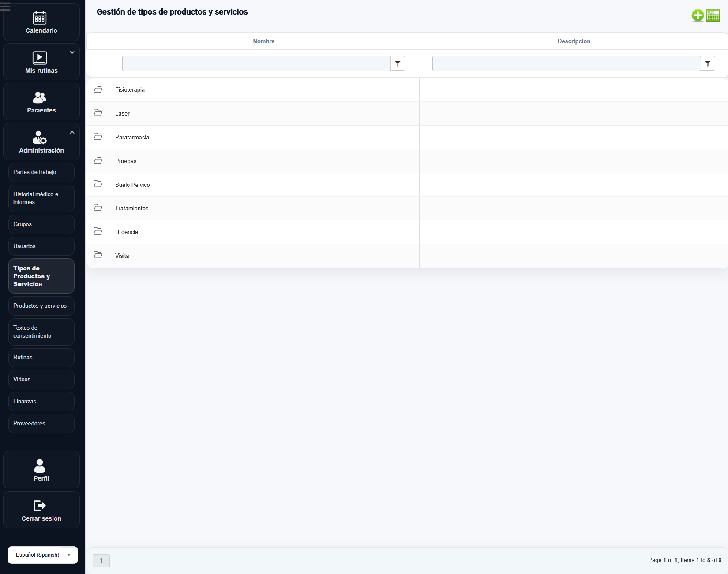This screenshot has width=728, height=574.
Task: Select the Suelo Pelvico row
Action: pyautogui.click(x=132, y=185)
